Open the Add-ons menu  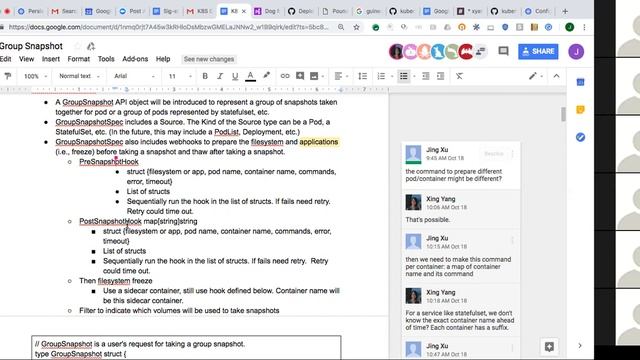135,59
